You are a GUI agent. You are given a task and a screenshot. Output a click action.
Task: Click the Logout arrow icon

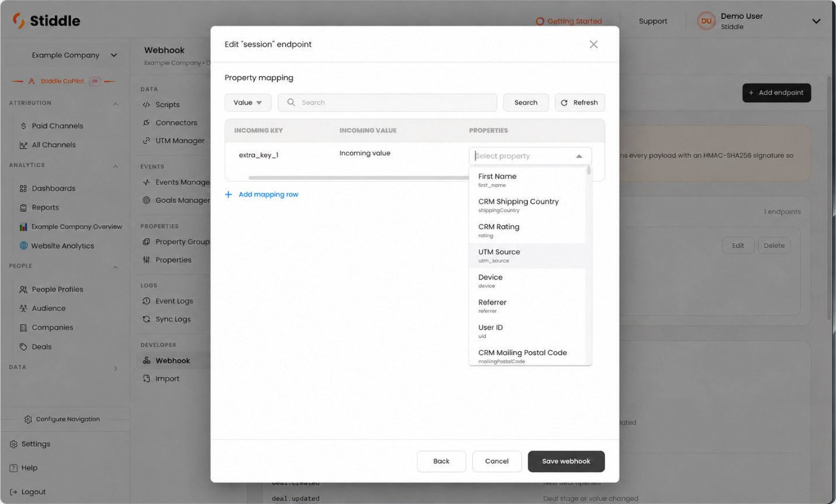coord(13,492)
